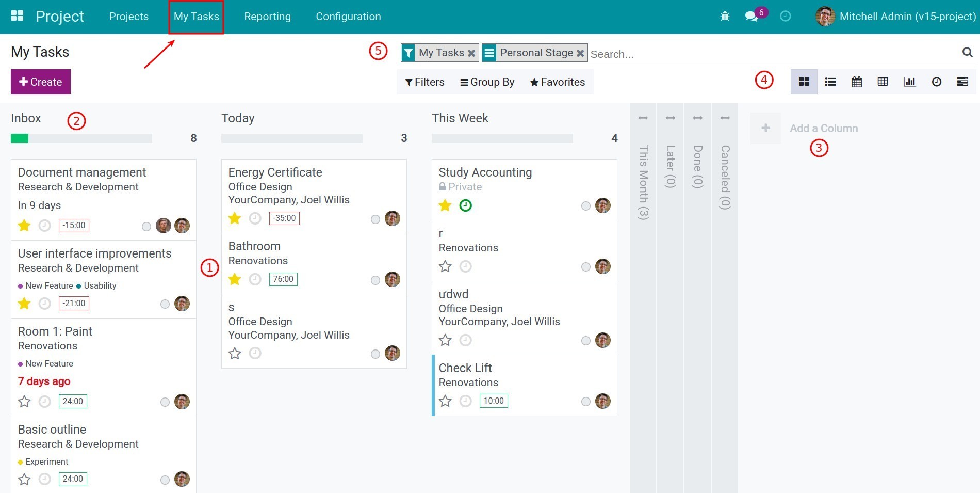
Task: Switch to Pivot view
Action: pyautogui.click(x=883, y=82)
